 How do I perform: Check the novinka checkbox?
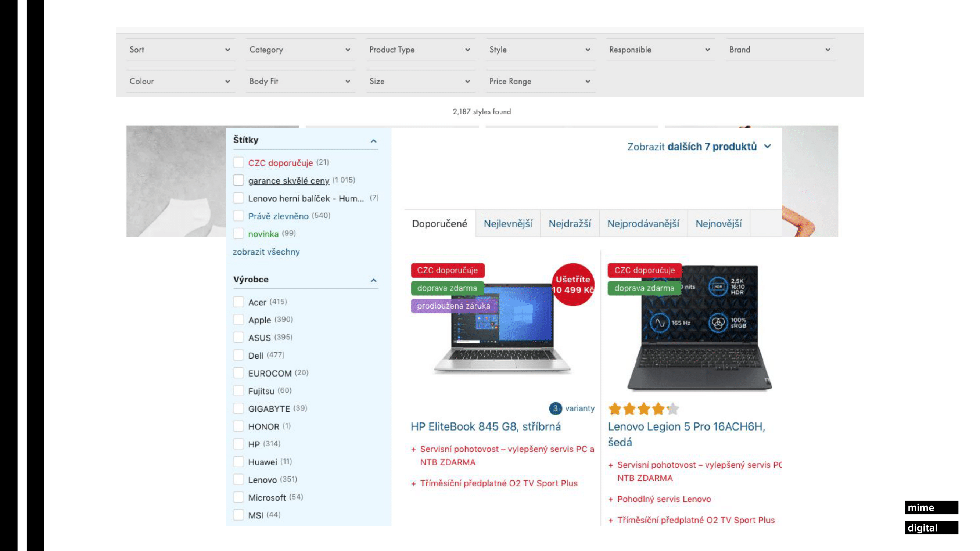coord(238,234)
